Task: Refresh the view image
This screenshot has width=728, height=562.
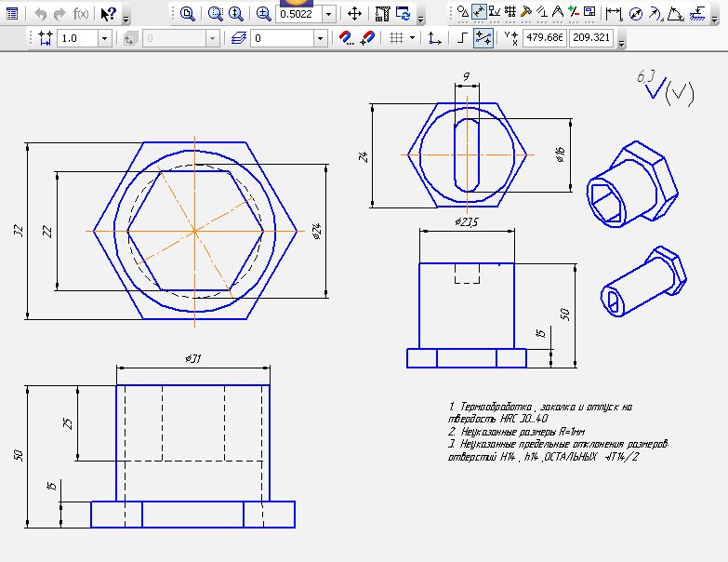Action: [403, 14]
